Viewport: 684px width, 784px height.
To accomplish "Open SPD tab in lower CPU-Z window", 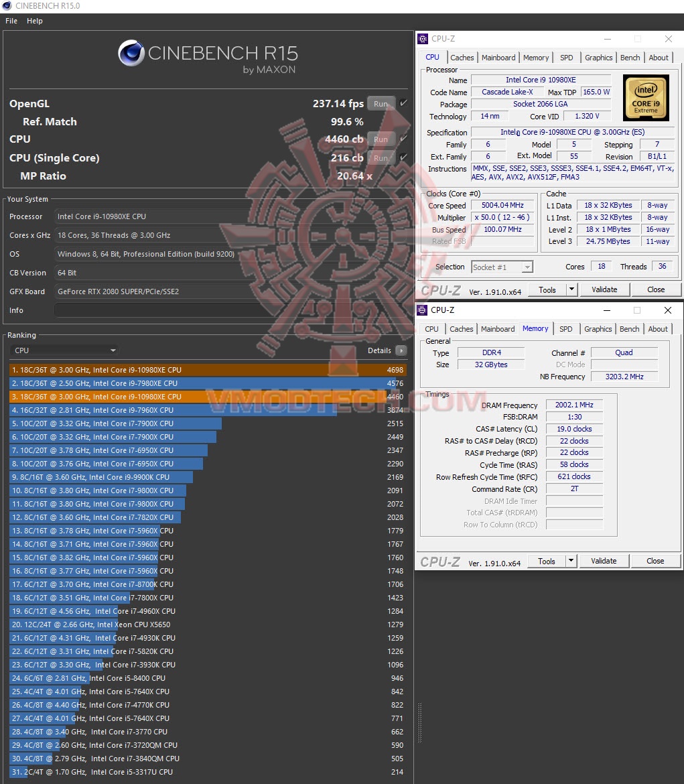I will [x=566, y=329].
